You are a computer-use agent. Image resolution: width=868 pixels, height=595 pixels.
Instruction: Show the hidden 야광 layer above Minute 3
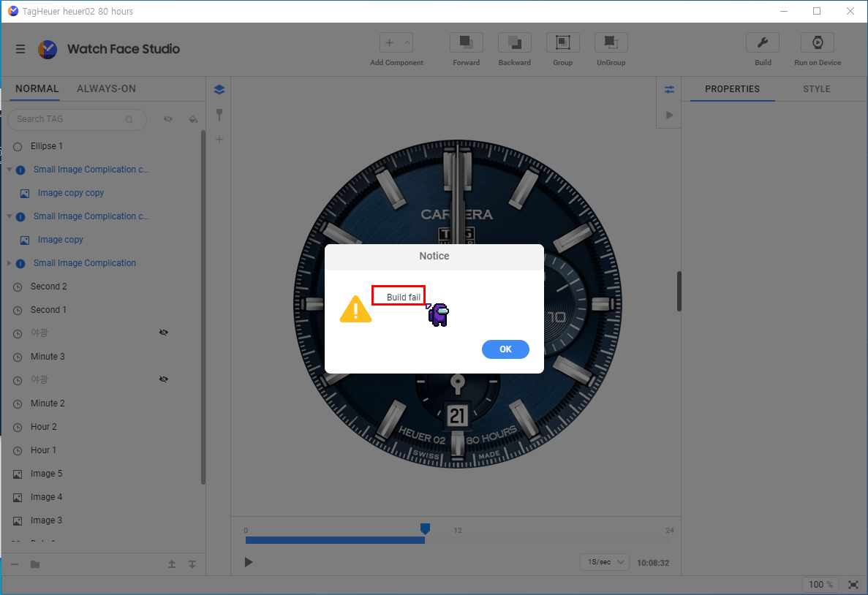(x=163, y=333)
